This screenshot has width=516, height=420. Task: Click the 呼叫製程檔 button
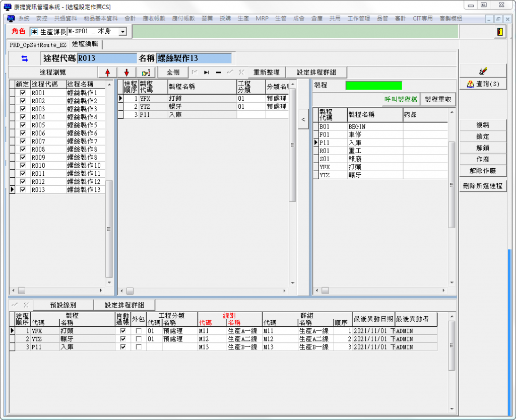(x=401, y=100)
